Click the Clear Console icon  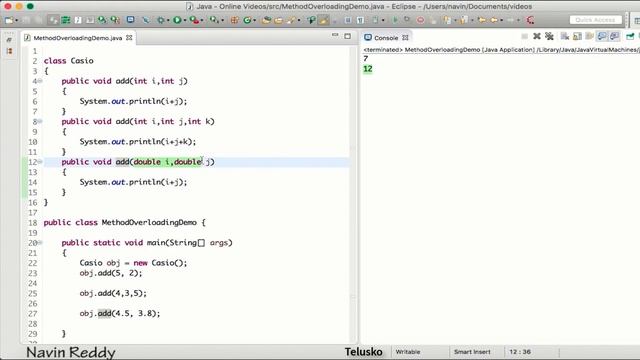[564, 37]
